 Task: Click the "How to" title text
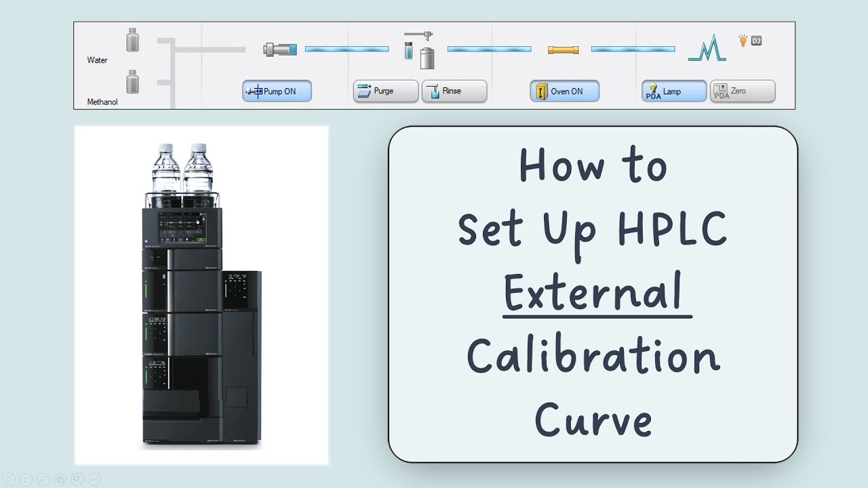[x=593, y=165]
